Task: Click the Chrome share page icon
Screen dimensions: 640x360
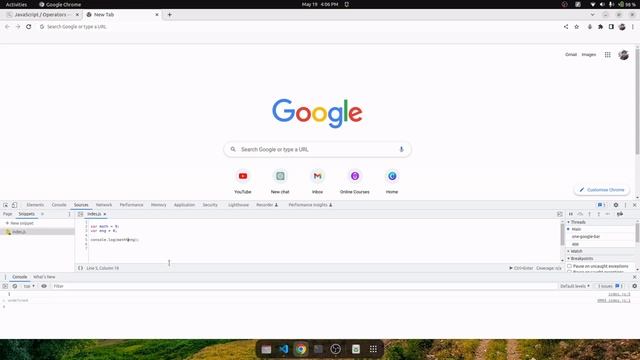Action: (x=566, y=27)
